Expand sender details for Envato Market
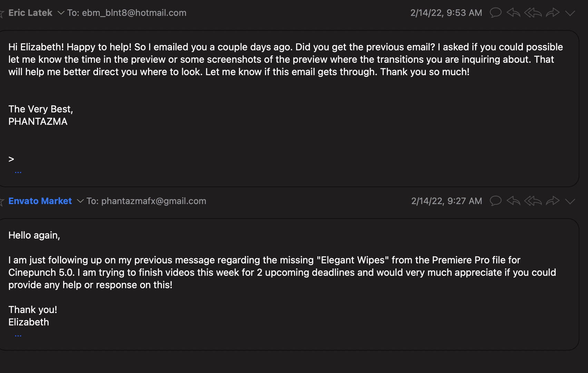The height and width of the screenshot is (373, 588). coord(80,201)
